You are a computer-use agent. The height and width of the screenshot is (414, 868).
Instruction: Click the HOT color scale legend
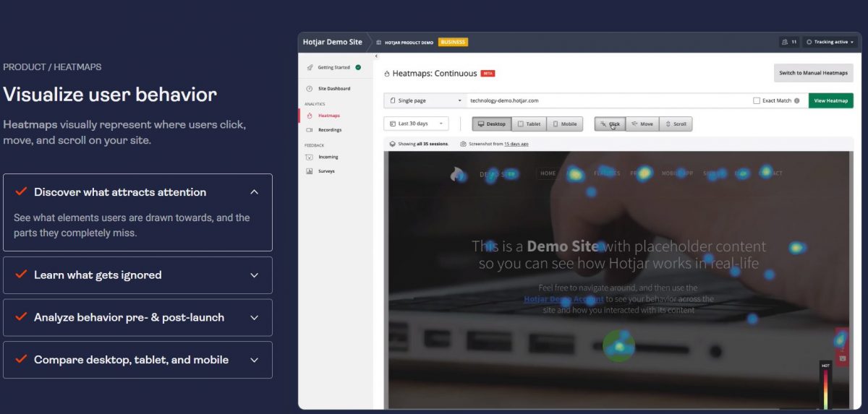(825, 387)
